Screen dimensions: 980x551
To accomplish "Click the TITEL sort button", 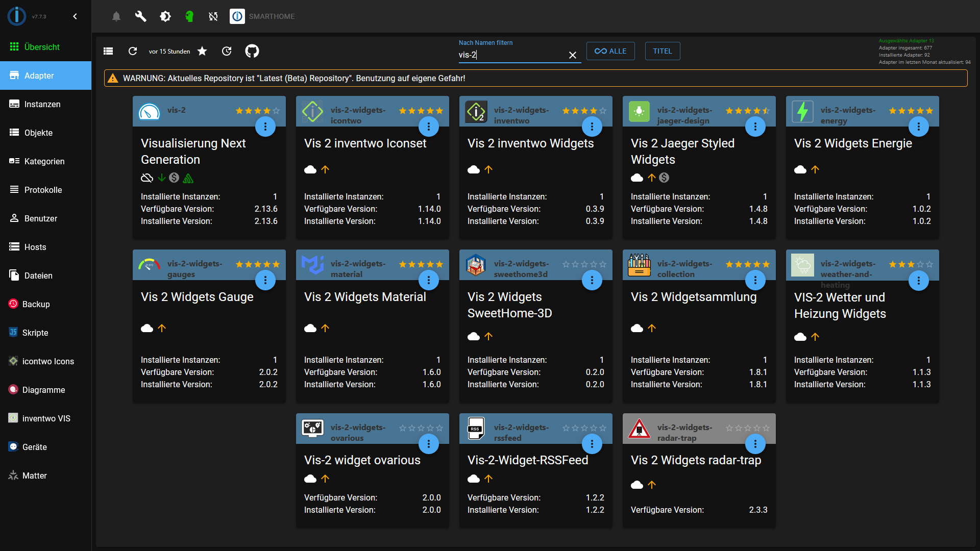I will pos(663,51).
